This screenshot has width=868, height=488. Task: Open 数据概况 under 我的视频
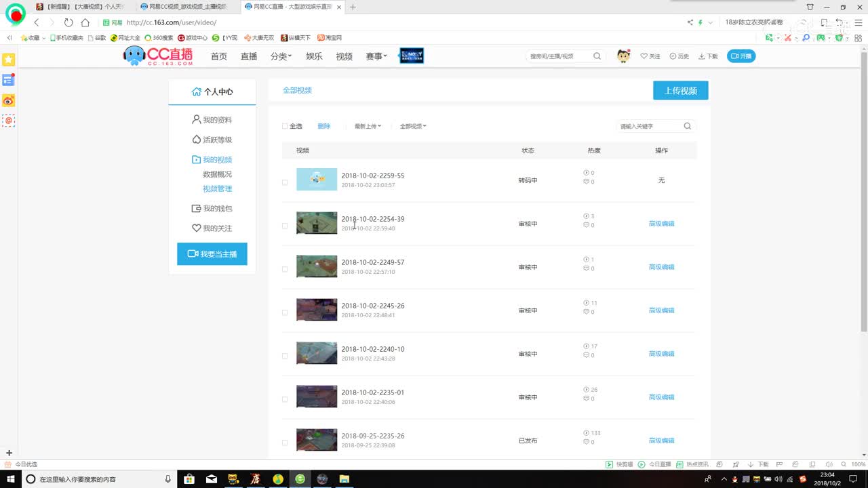pyautogui.click(x=217, y=174)
